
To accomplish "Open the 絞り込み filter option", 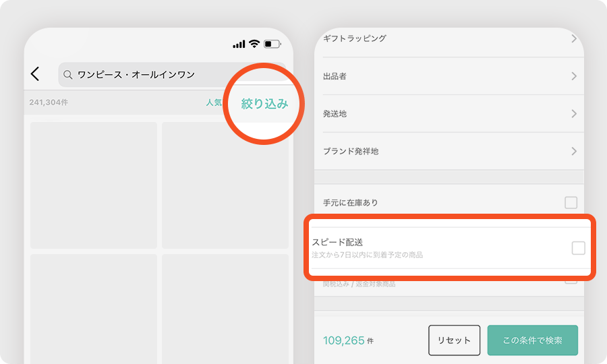I will (x=265, y=104).
